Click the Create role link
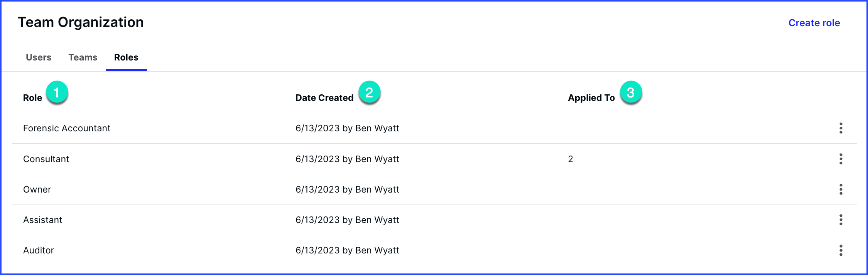This screenshot has width=868, height=275. pos(814,23)
